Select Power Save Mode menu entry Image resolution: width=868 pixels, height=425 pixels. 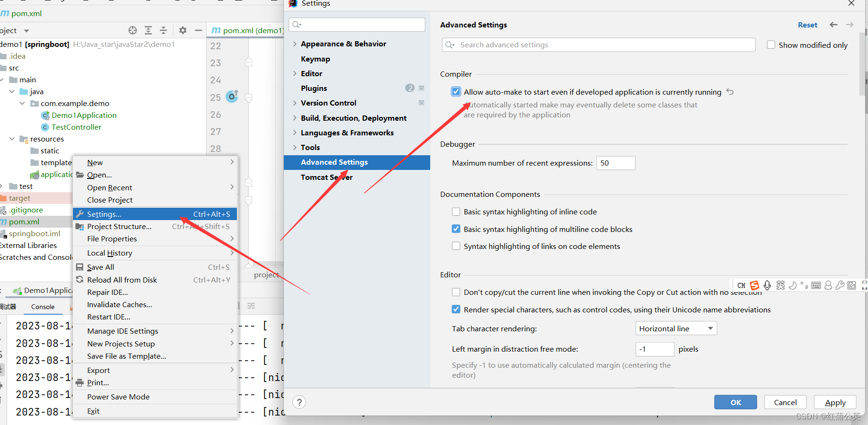155,397
